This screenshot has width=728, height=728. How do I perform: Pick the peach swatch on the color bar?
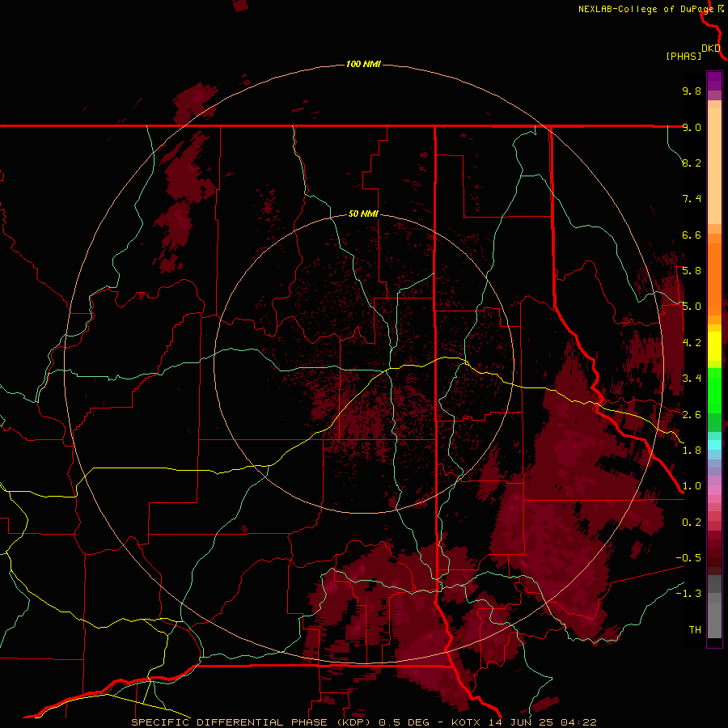(714, 167)
